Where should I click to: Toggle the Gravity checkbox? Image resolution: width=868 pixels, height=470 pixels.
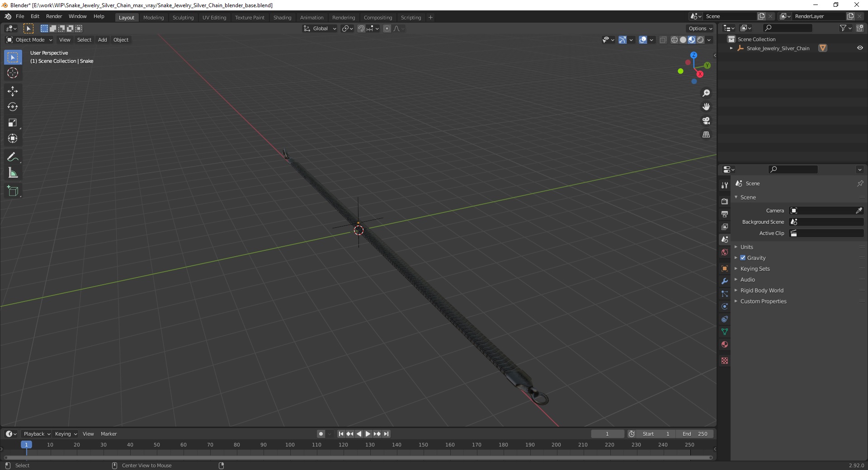743,258
